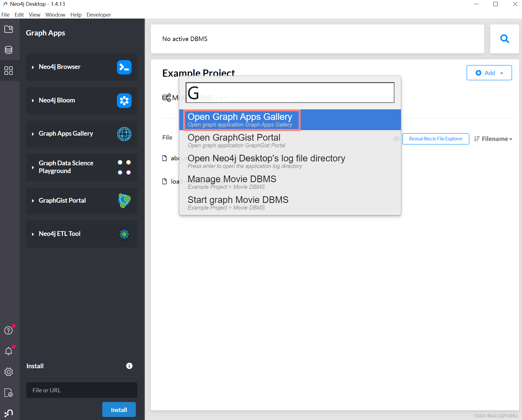Expand the GraphGist Portal entry
Screen dimensions: 522x420
[33, 201]
